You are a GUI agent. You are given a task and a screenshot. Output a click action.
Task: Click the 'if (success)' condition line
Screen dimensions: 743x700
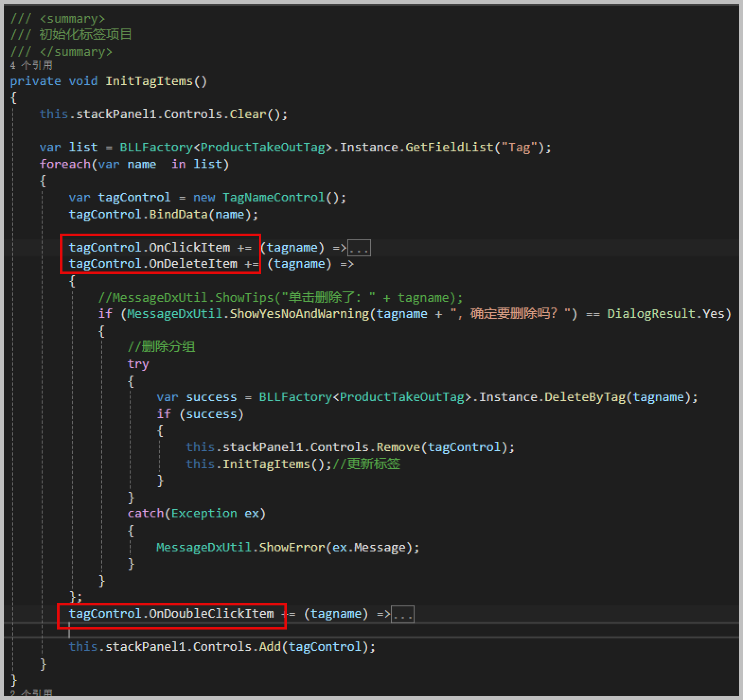pyautogui.click(x=200, y=414)
